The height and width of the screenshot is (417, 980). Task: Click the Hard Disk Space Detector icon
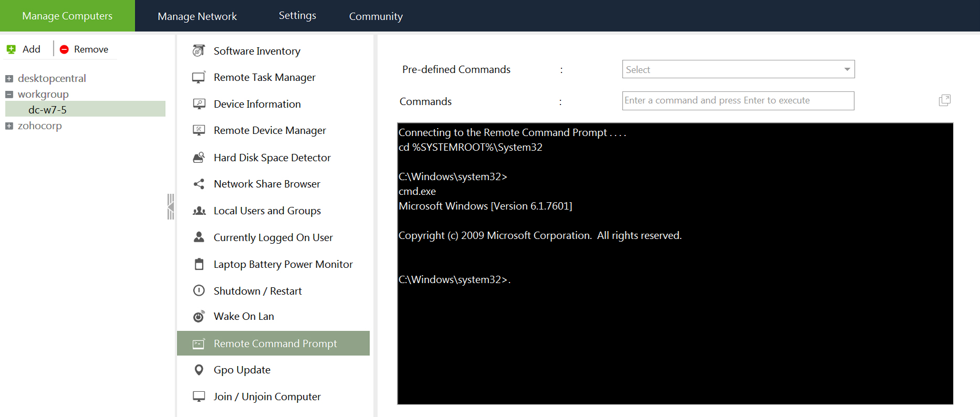pos(199,157)
